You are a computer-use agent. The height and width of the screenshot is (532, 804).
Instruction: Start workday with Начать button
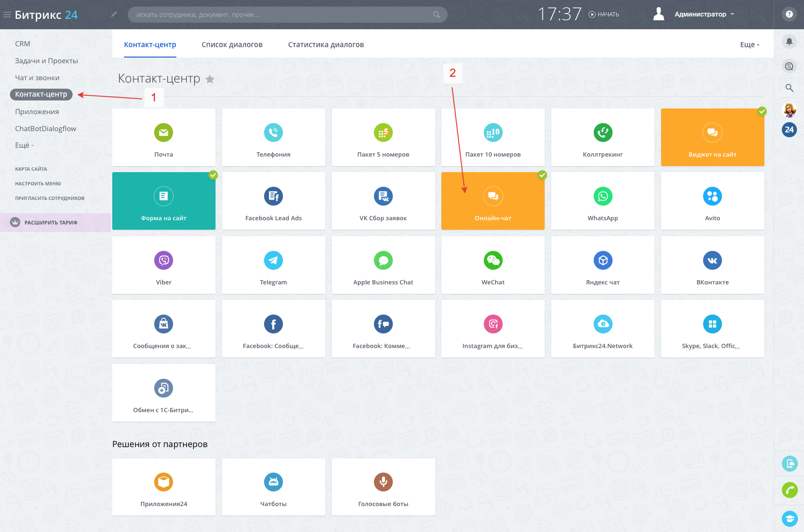coord(604,14)
